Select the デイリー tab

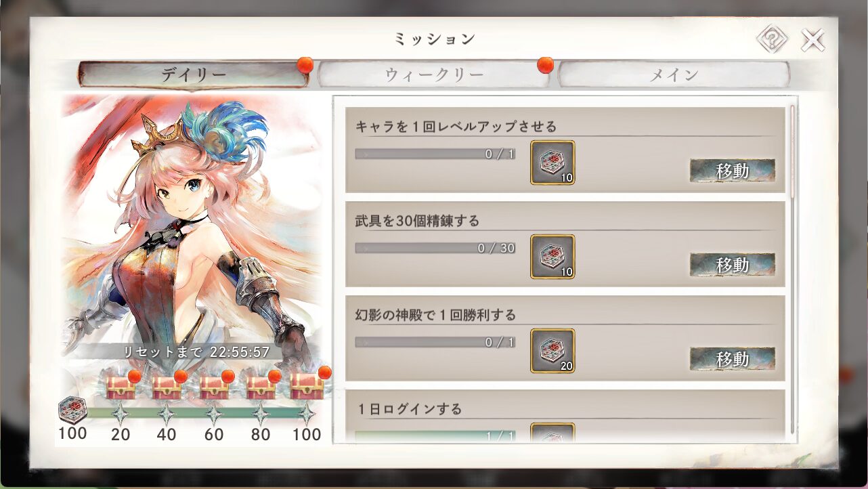(x=194, y=75)
